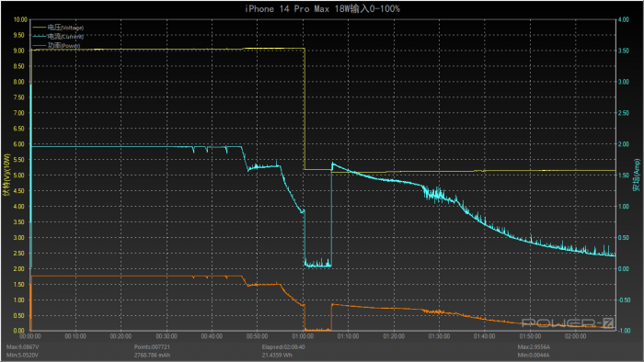This screenshot has height=362, width=644.
Task: Click the 00:00:00 start time label
Action: tap(30, 336)
